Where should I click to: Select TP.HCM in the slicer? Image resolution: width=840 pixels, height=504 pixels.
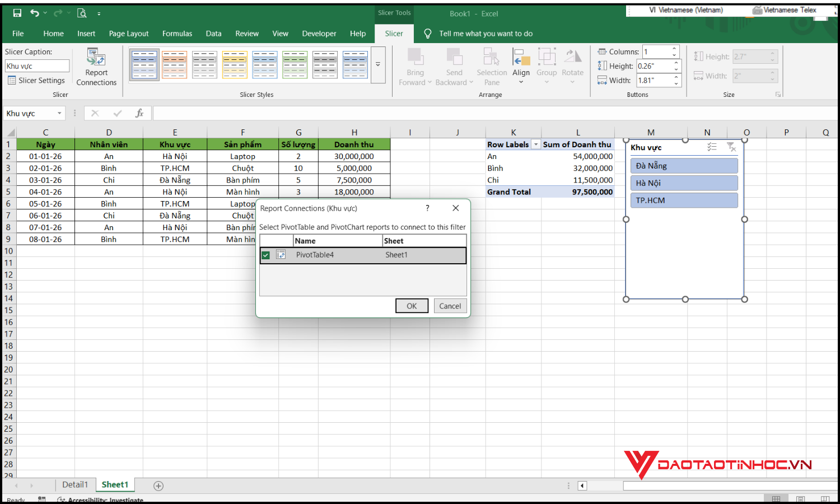click(x=684, y=200)
